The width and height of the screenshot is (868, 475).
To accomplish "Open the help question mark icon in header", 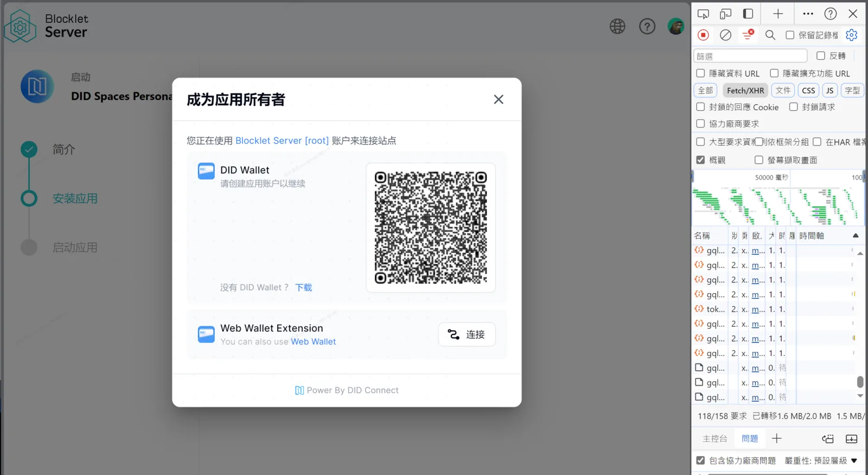I will click(x=647, y=26).
